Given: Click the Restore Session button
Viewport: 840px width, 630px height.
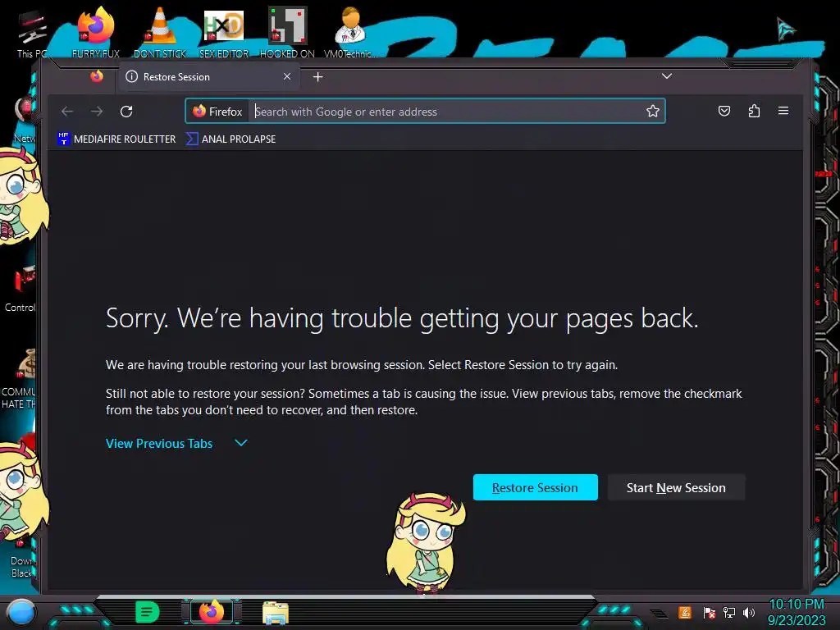Looking at the screenshot, I should pos(535,487).
